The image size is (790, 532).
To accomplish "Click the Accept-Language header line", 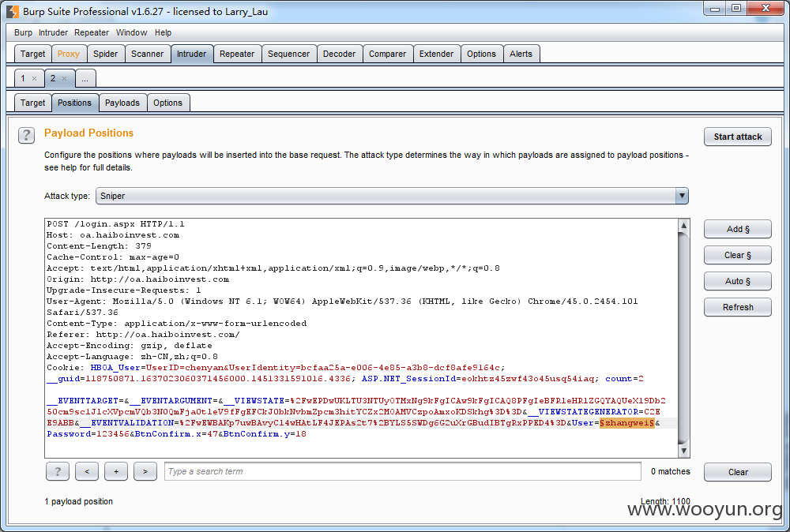I will tap(132, 357).
